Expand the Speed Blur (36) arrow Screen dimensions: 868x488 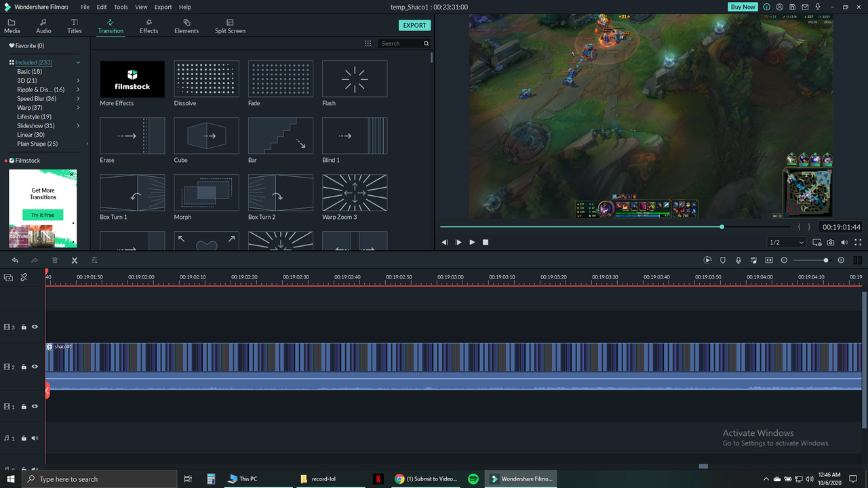78,99
